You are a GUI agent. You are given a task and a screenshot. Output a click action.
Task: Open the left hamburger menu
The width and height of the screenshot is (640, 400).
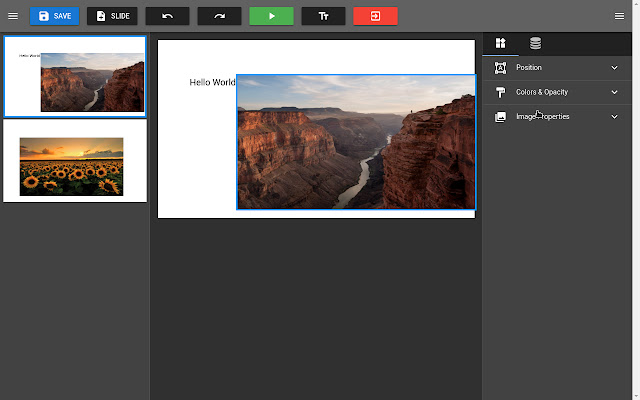click(x=13, y=16)
